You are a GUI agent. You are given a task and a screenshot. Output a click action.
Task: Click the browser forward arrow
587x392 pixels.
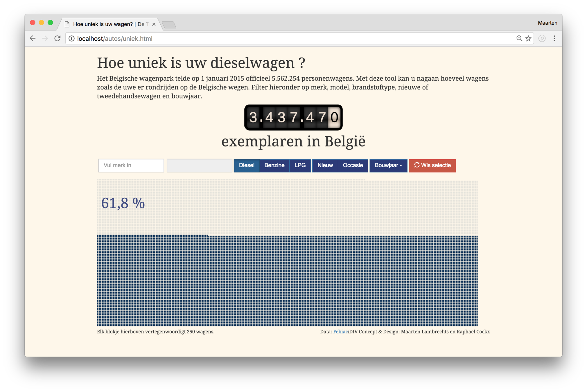[45, 38]
